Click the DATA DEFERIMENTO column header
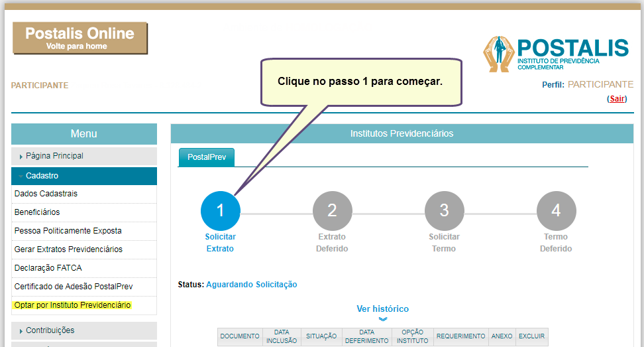Viewport: 644px width, 347px height. [367, 336]
